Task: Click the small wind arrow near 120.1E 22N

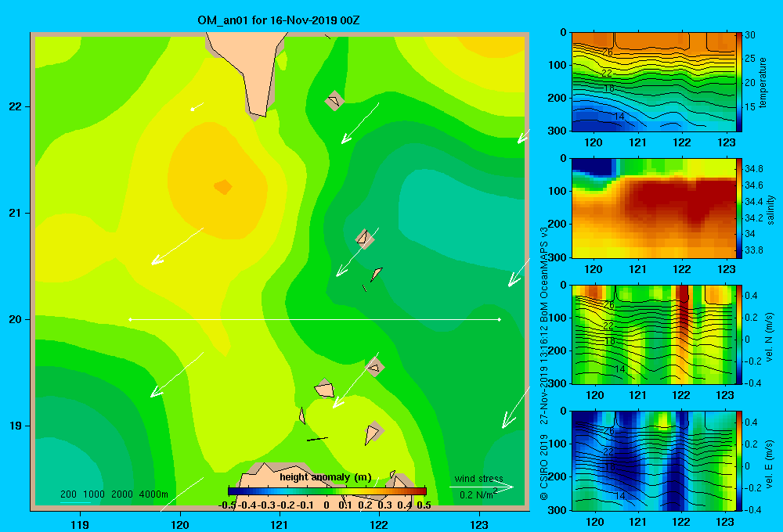Action: coord(197,106)
